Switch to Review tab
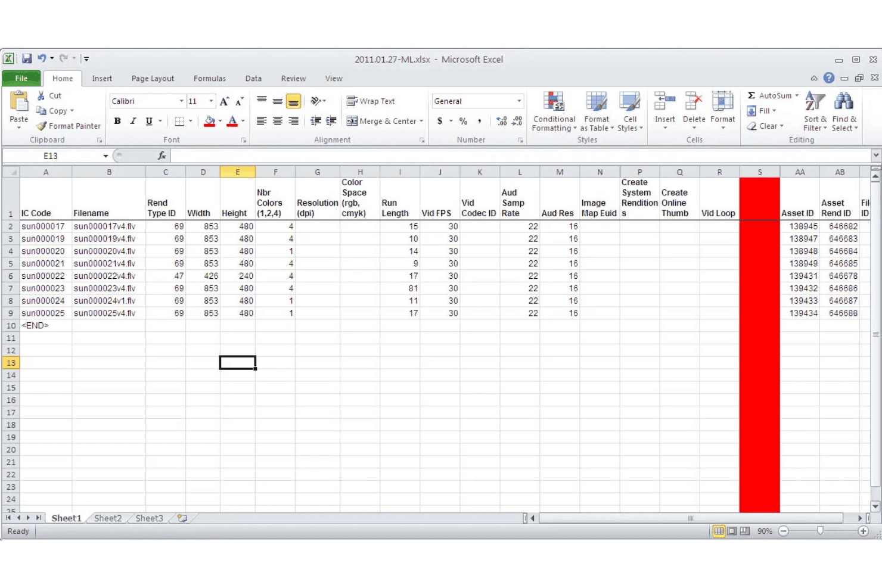 [x=293, y=78]
